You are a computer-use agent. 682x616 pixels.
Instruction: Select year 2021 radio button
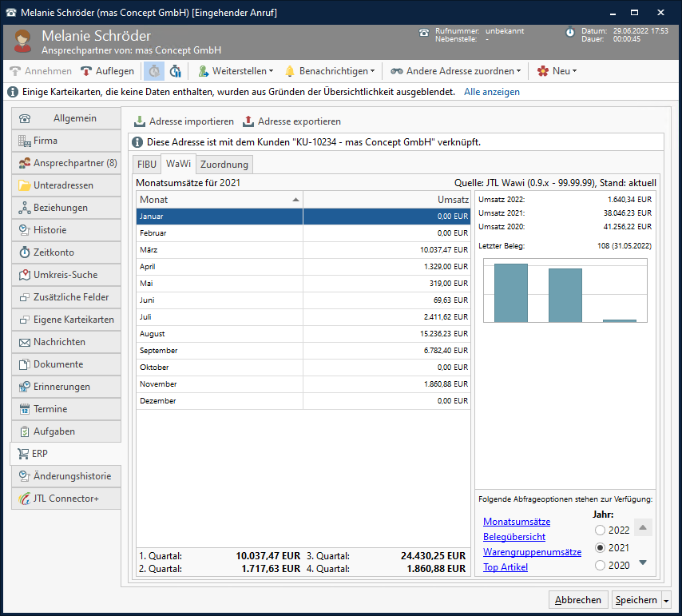601,548
